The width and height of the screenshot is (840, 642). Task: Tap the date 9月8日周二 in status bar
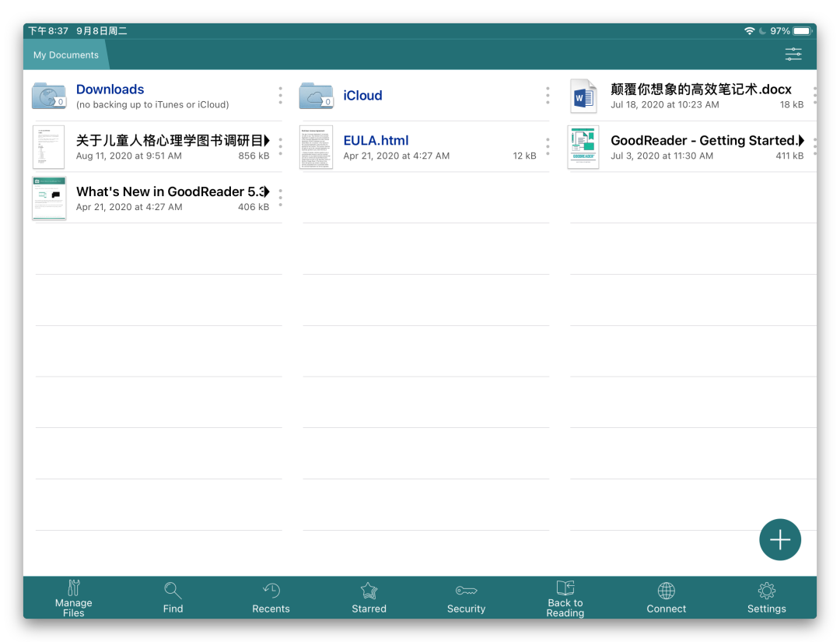point(102,31)
